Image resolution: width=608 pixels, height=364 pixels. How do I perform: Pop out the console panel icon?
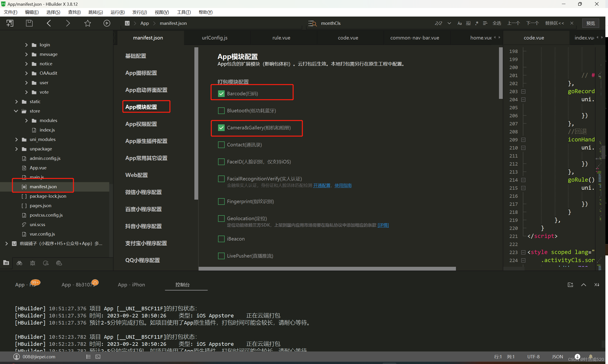pos(570,285)
